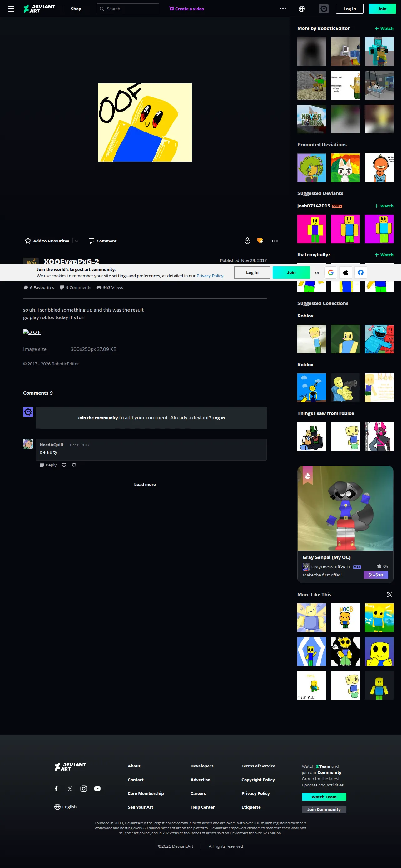Open the O O F image link in description
Image resolution: width=401 pixels, height=868 pixels.
click(x=32, y=332)
